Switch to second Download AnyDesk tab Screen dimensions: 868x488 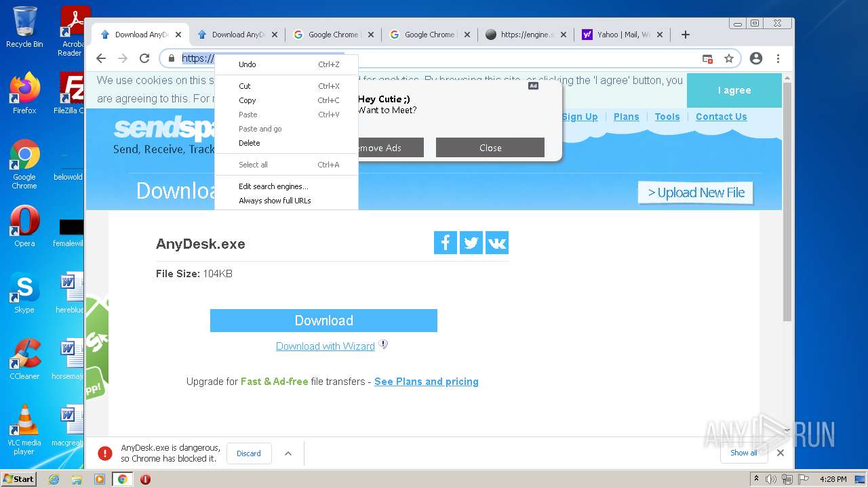[x=237, y=35]
